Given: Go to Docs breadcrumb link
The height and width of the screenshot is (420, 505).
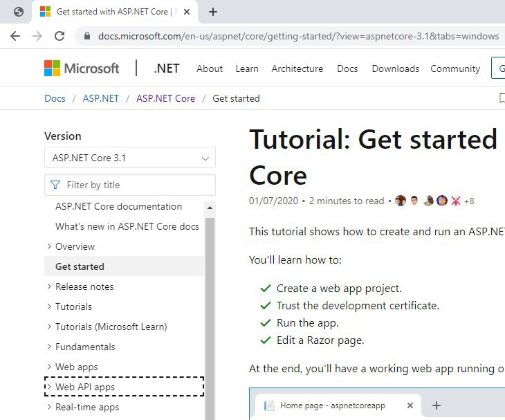Looking at the screenshot, I should coord(55,98).
